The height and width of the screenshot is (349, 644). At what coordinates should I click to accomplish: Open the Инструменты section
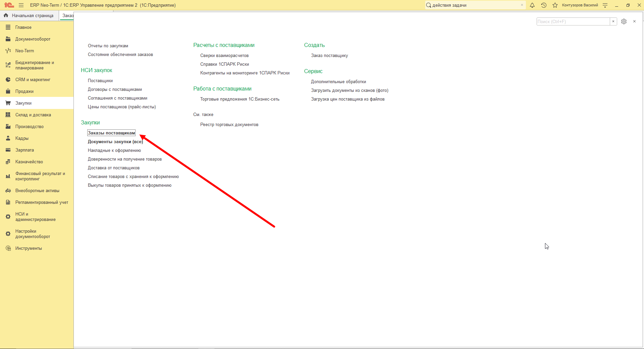pyautogui.click(x=37, y=248)
